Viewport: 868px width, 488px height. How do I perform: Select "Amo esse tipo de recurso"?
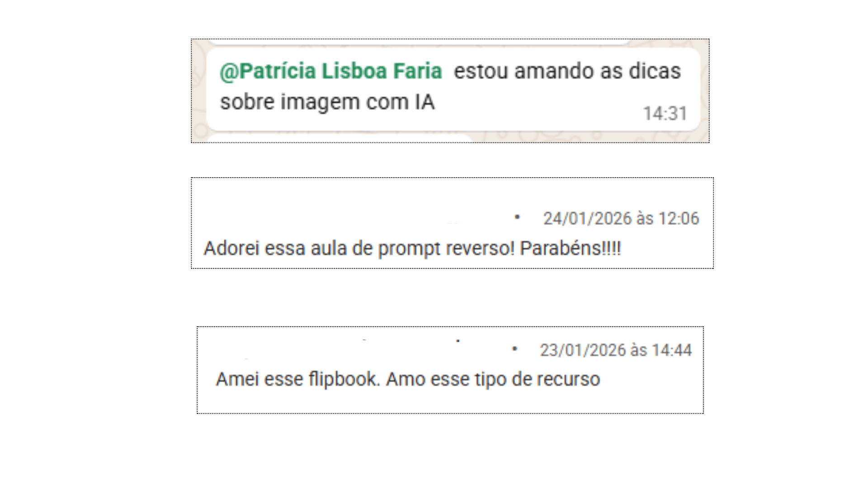pyautogui.click(x=493, y=380)
